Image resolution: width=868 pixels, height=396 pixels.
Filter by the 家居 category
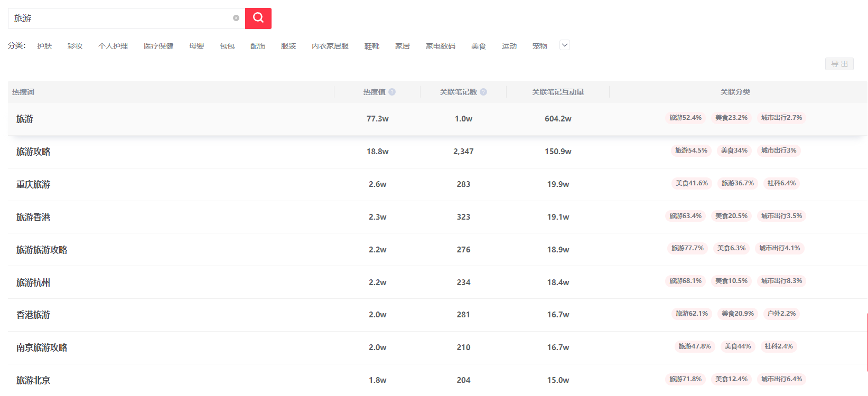(403, 46)
